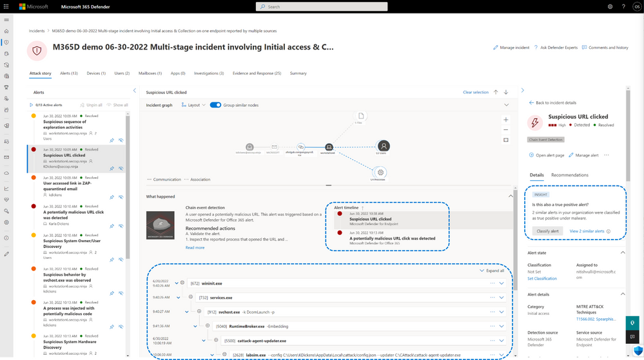Select the processes gear node in graph

pos(380,173)
